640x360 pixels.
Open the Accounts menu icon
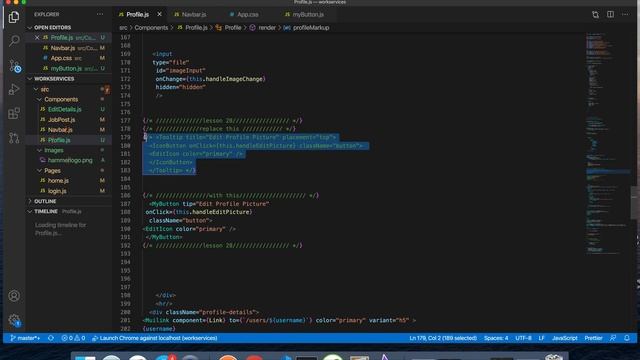14,296
